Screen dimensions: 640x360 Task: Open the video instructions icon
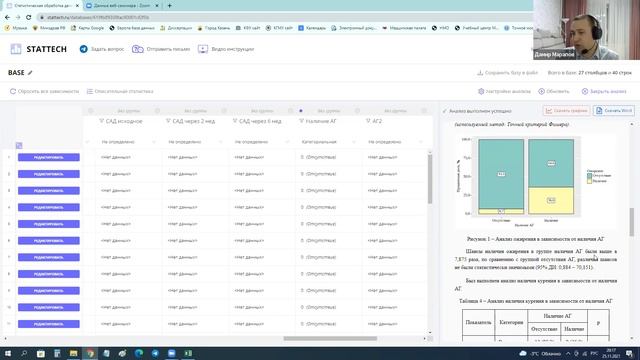point(203,49)
